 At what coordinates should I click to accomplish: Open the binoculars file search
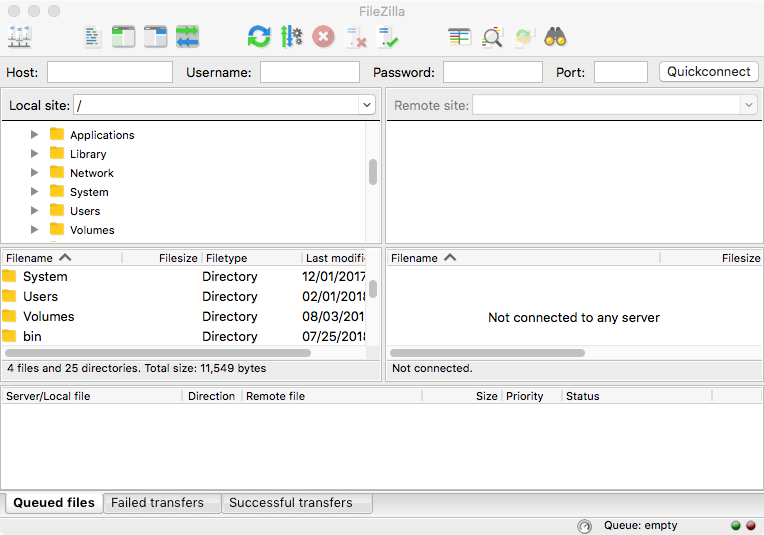(555, 37)
